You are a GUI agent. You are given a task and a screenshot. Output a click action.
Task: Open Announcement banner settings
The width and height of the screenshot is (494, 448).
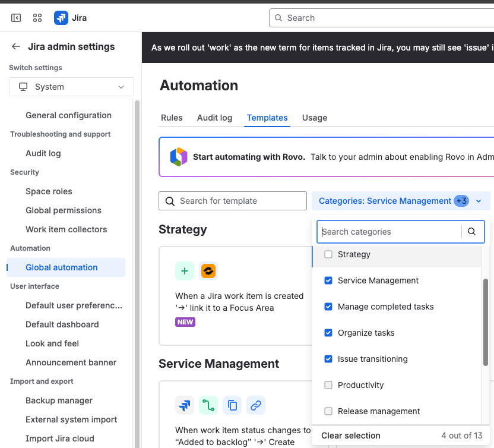tap(71, 362)
